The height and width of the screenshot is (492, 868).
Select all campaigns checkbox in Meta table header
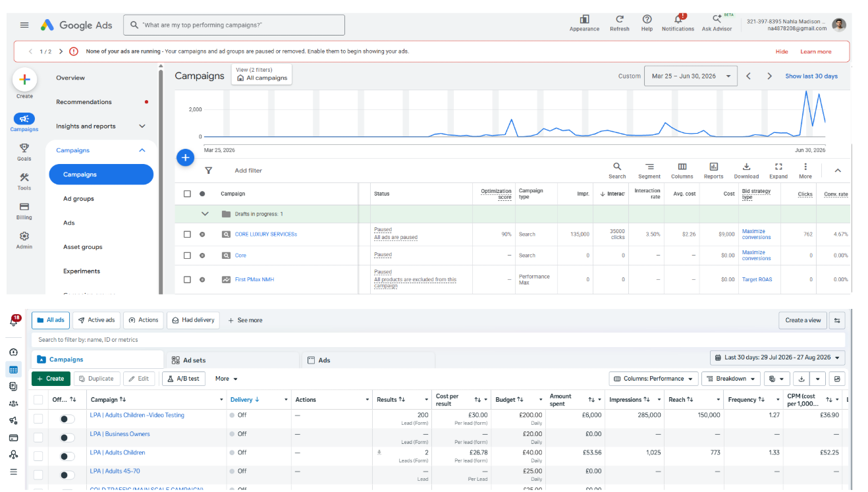pyautogui.click(x=38, y=400)
